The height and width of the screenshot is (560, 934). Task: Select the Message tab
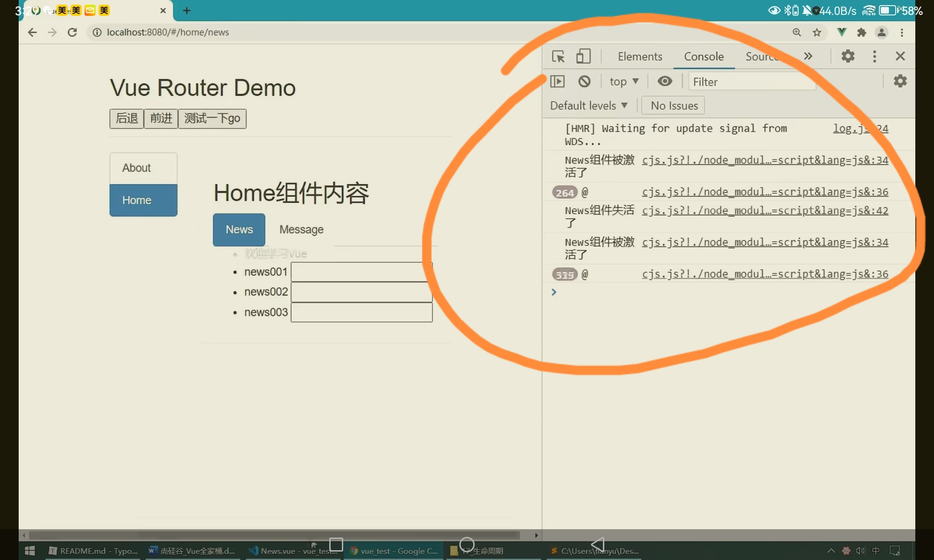click(301, 230)
